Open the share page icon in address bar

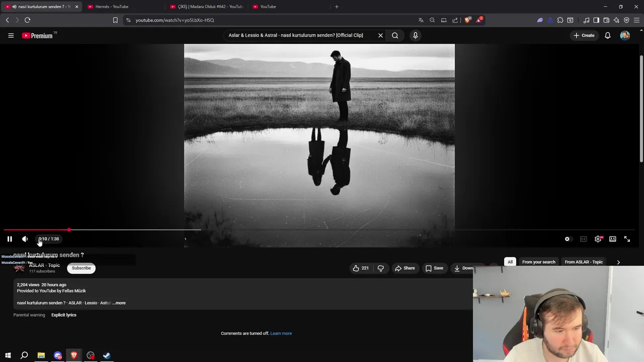(455, 20)
